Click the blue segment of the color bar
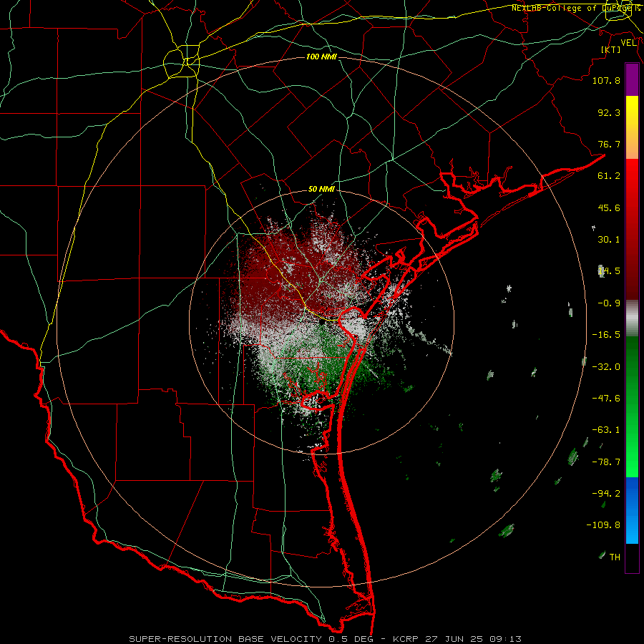Image resolution: width=644 pixels, height=644 pixels. [x=632, y=510]
